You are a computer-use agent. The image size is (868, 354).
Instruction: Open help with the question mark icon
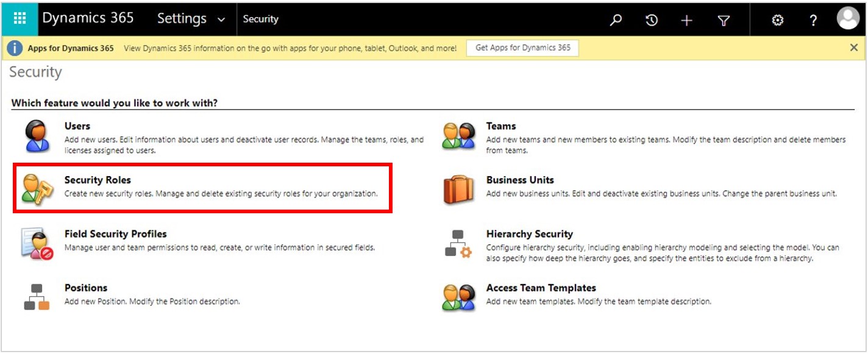813,19
